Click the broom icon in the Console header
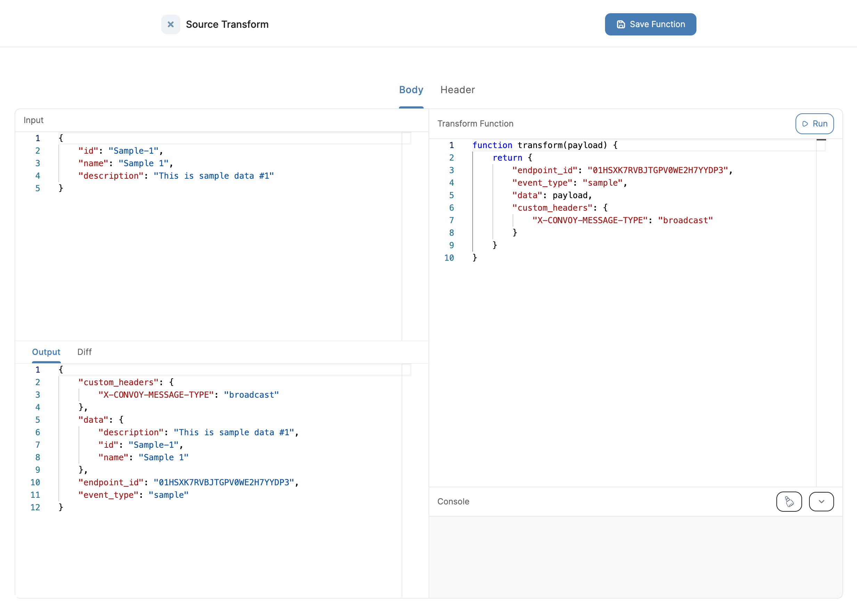 [789, 502]
